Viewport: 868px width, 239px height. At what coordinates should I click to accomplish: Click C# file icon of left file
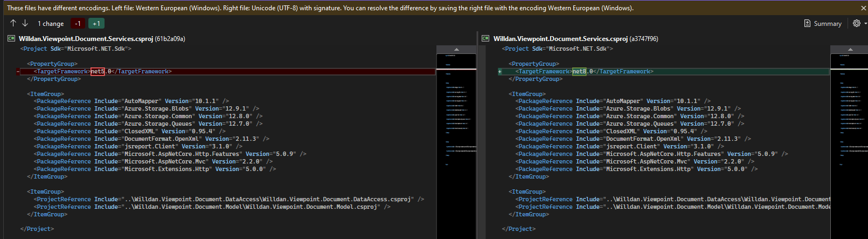pyautogui.click(x=11, y=38)
